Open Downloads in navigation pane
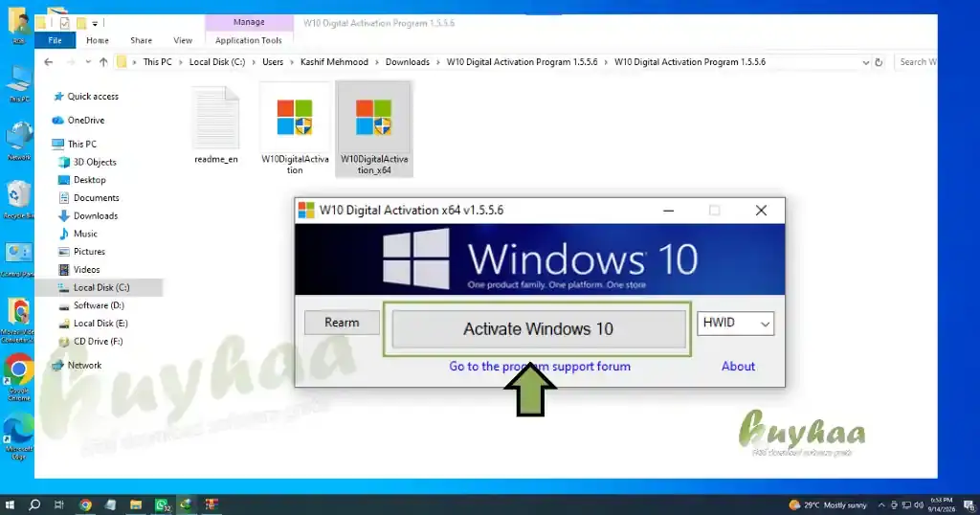 point(87,215)
